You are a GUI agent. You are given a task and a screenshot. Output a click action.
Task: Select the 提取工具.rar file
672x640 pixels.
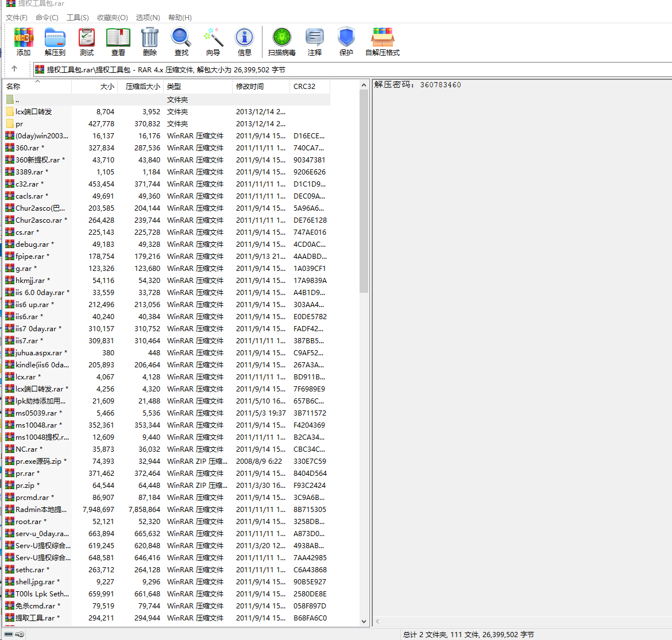167,618
